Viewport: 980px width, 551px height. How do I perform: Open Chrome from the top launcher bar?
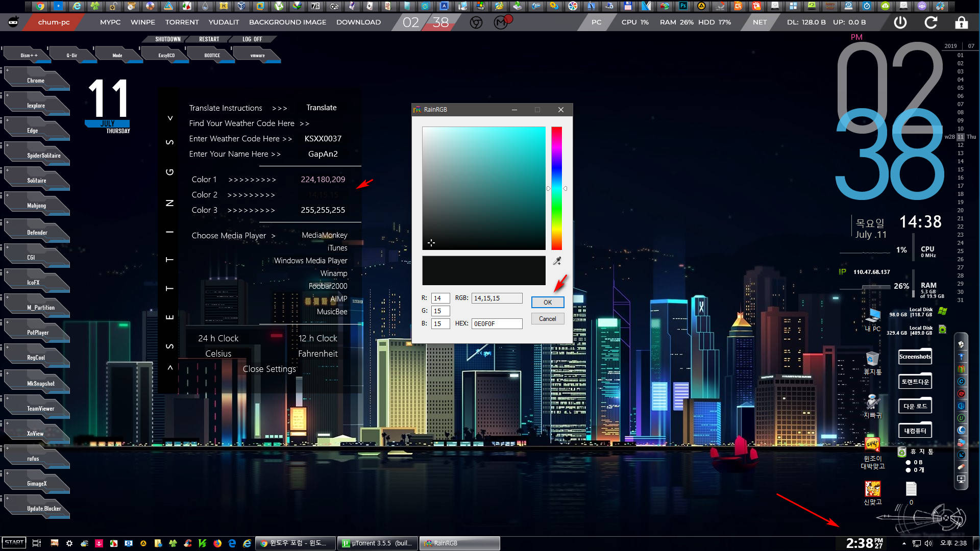pyautogui.click(x=40, y=6)
